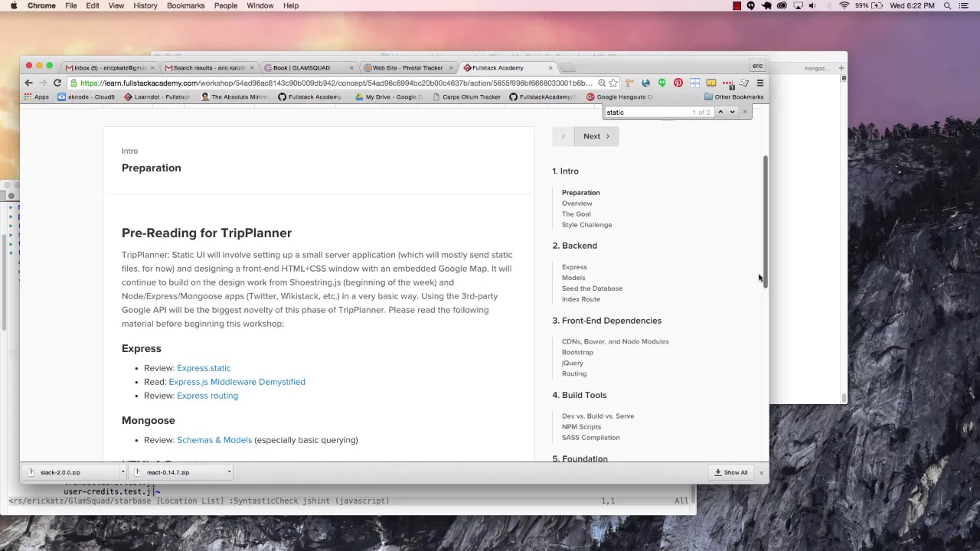Click the Next lesson button
The height and width of the screenshot is (551, 980).
596,136
